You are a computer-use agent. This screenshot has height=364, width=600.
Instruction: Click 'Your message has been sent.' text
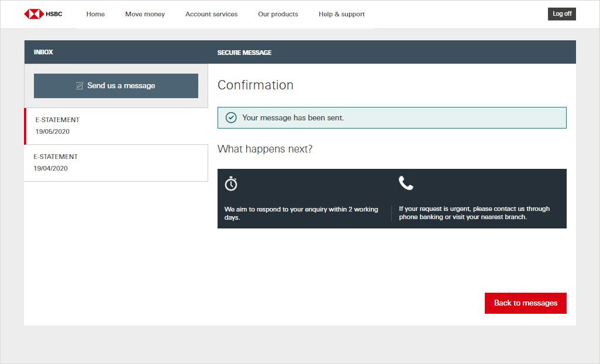pos(293,118)
